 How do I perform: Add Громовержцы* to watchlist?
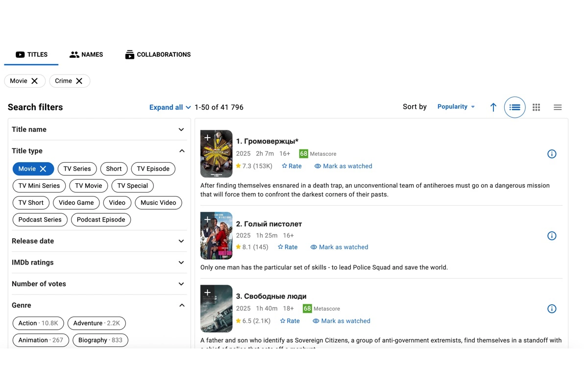[207, 138]
